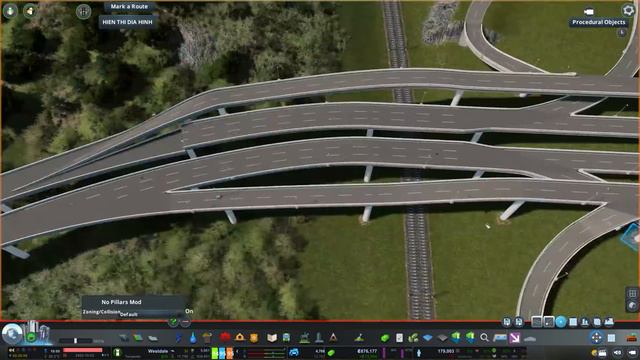Click the HIEN THI DIA HINH button

coord(127,22)
